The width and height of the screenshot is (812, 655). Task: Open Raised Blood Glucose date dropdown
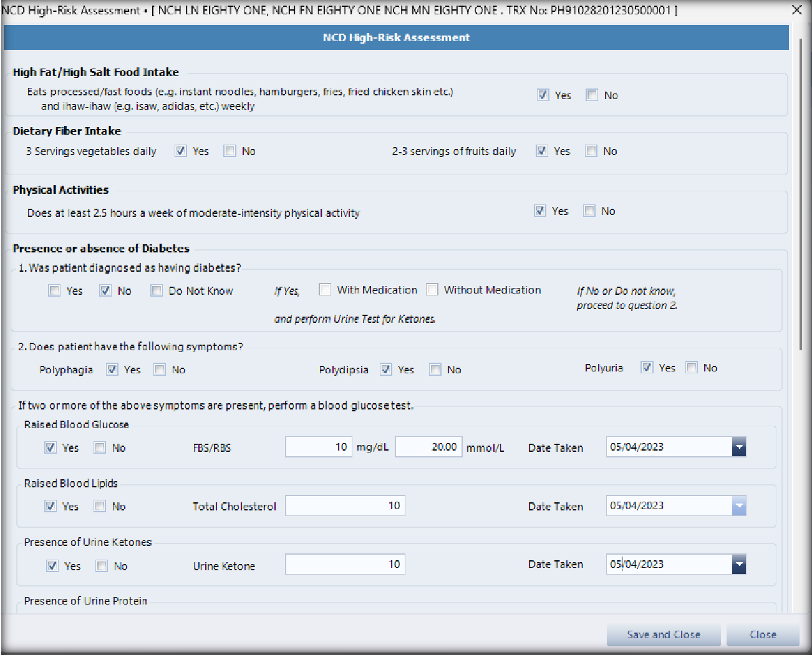tap(739, 447)
